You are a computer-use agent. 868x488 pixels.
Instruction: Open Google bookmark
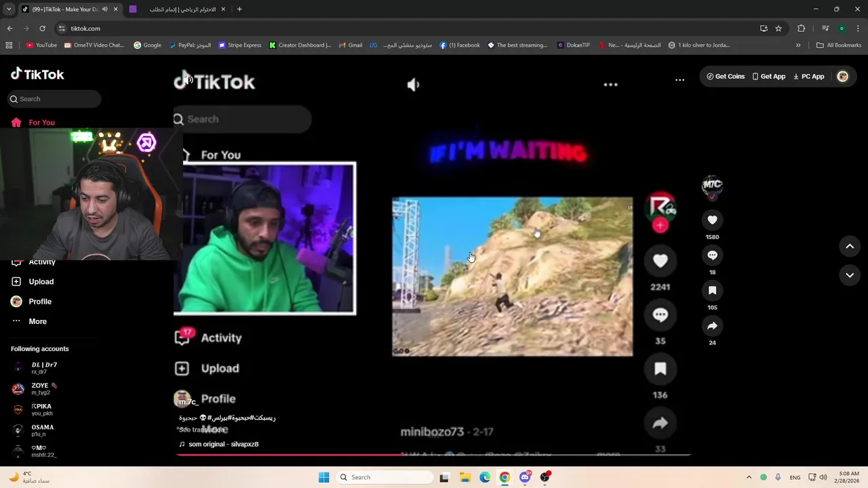tap(147, 45)
